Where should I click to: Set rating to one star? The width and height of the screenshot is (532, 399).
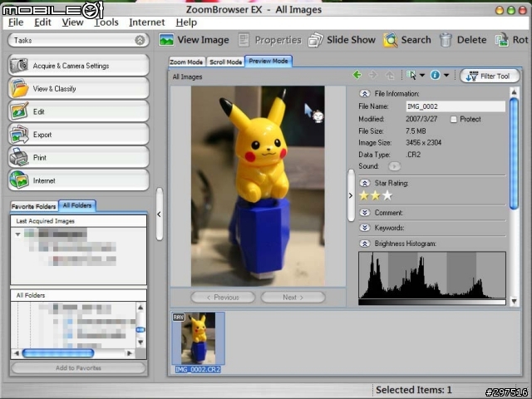[x=364, y=196]
